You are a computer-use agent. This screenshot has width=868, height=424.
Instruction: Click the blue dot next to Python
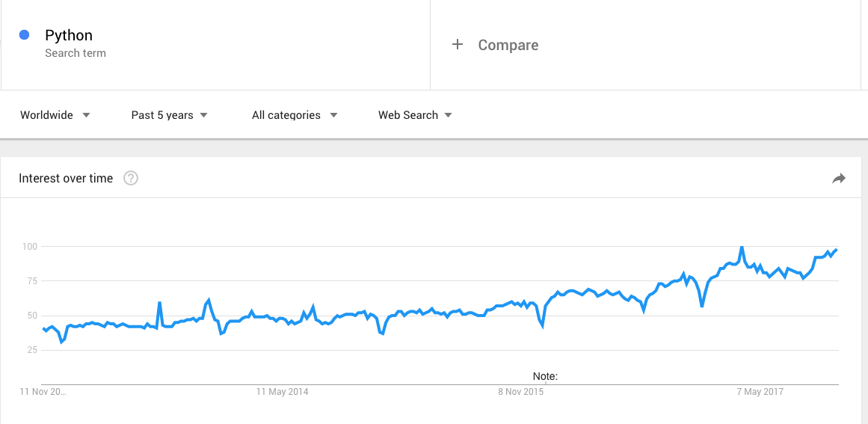[x=25, y=35]
